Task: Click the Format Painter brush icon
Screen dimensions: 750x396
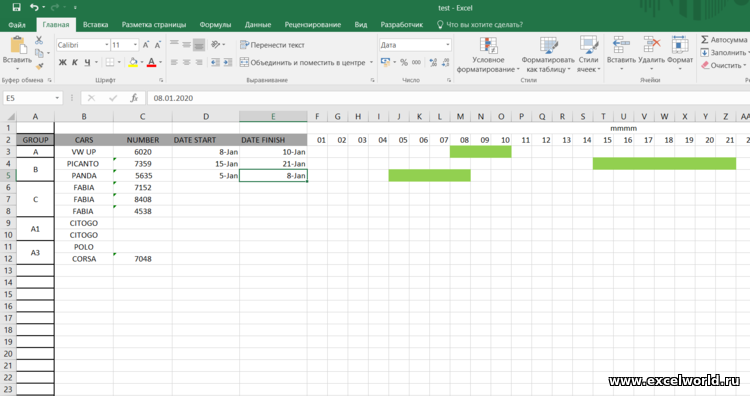Action: click(39, 65)
